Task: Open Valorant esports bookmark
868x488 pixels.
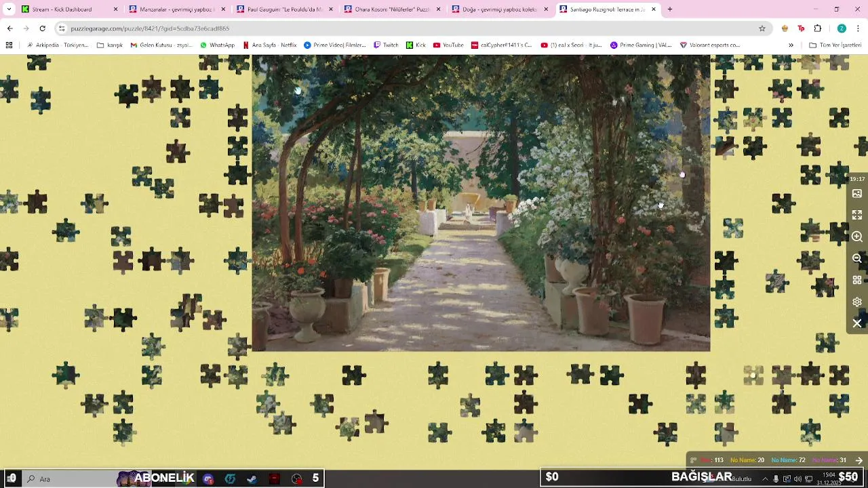Action: click(x=710, y=45)
